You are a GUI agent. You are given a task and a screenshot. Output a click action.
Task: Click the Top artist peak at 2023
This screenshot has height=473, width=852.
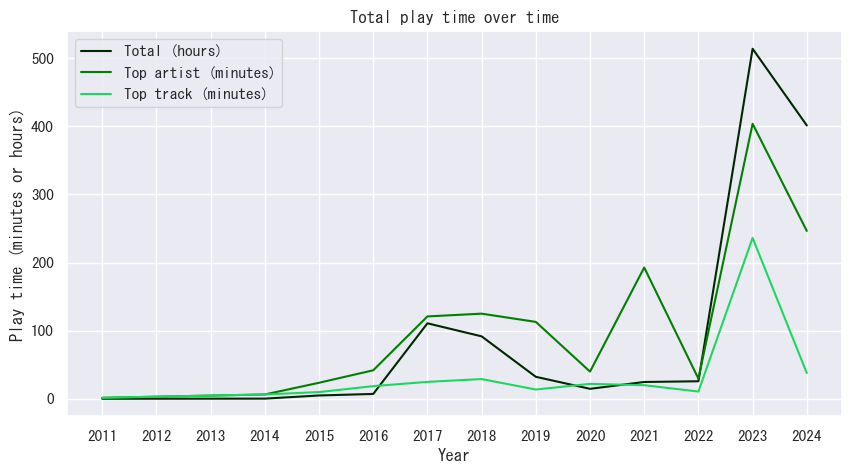tap(753, 123)
